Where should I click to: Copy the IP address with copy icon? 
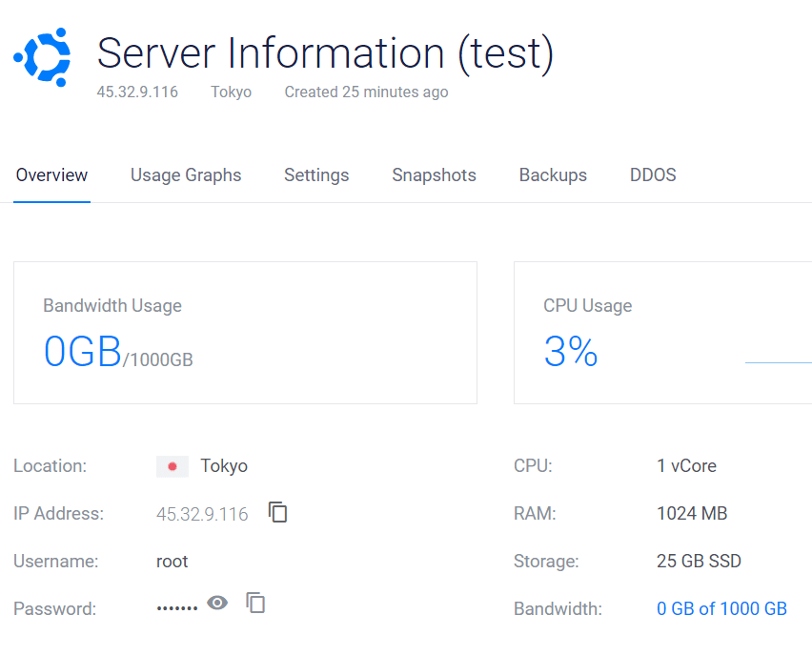point(277,513)
